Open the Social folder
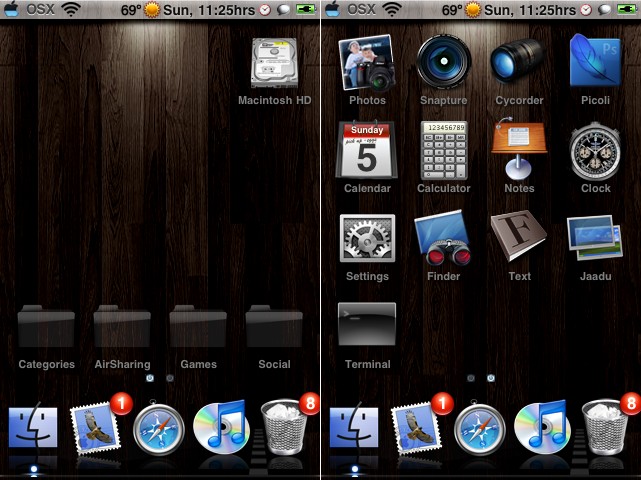Viewport: 641px width, 480px height. [x=274, y=326]
